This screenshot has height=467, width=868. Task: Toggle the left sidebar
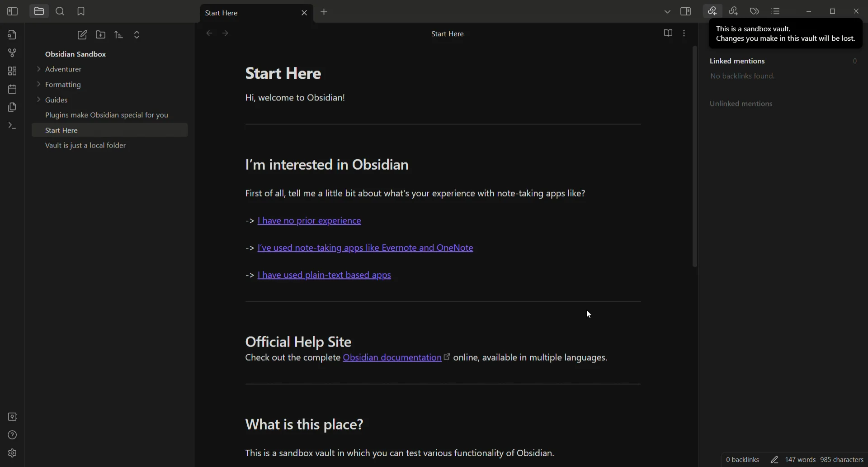click(x=12, y=11)
